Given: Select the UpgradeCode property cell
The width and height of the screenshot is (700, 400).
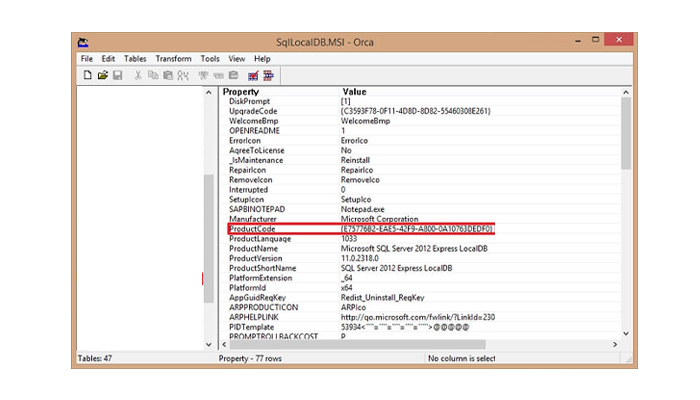Looking at the screenshot, I should point(253,111).
